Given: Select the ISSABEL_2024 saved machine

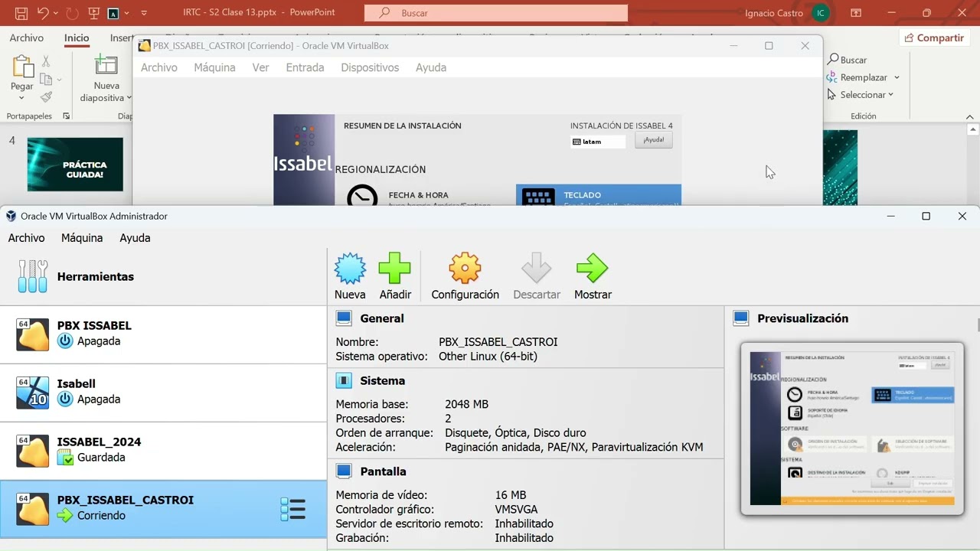Looking at the screenshot, I should [163, 450].
